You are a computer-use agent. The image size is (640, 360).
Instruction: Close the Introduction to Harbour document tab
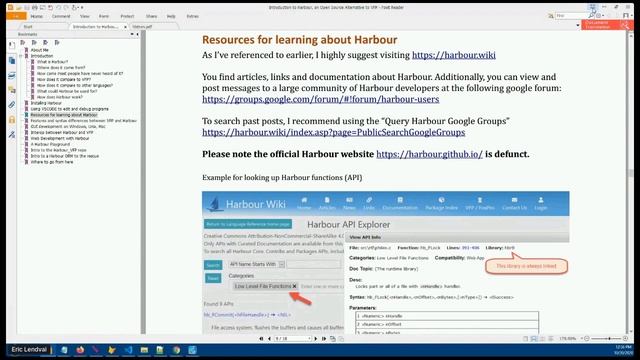pos(125,27)
